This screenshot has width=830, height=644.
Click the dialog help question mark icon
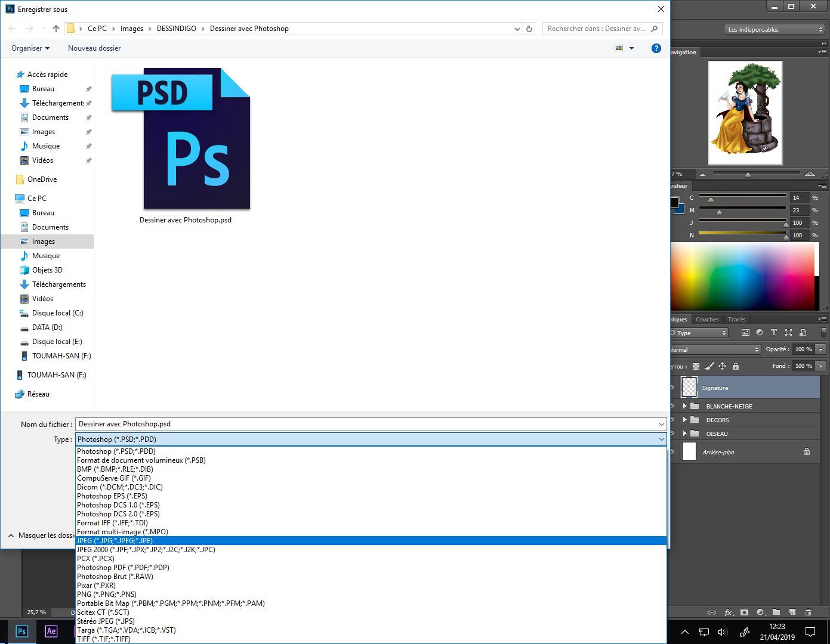pos(656,48)
